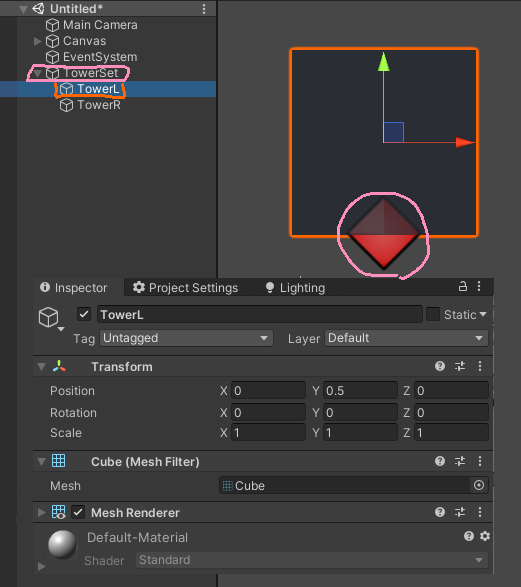Toggle the Inspector lock icon
The width and height of the screenshot is (521, 587).
[463, 286]
